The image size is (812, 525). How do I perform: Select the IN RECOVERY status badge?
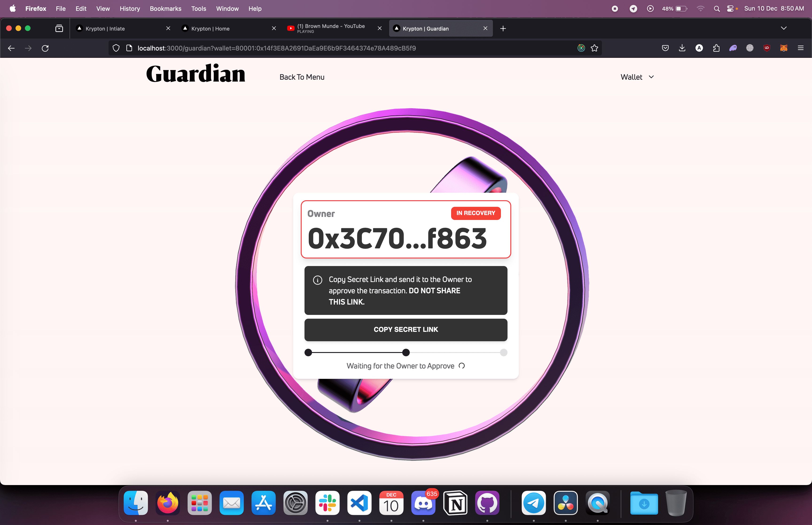(476, 213)
